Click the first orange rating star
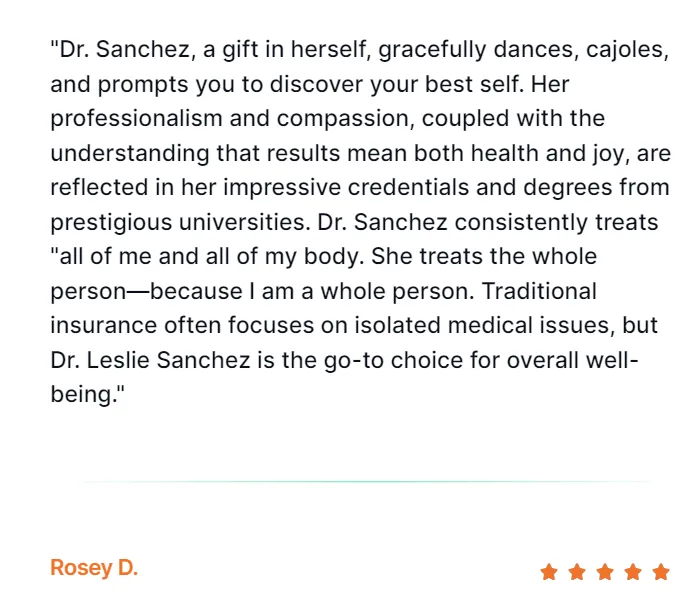The width and height of the screenshot is (700, 606). coord(548,572)
